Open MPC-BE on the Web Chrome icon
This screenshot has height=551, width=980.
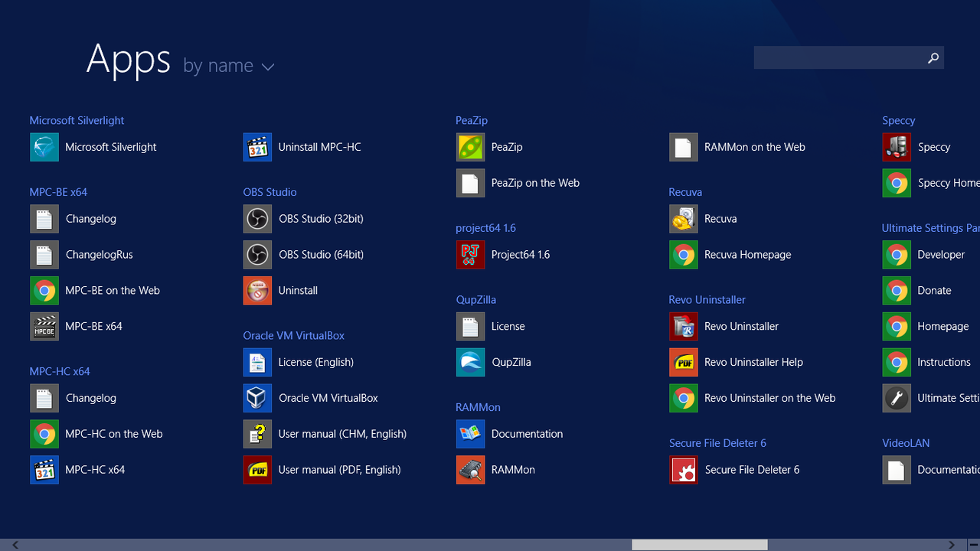click(x=44, y=290)
